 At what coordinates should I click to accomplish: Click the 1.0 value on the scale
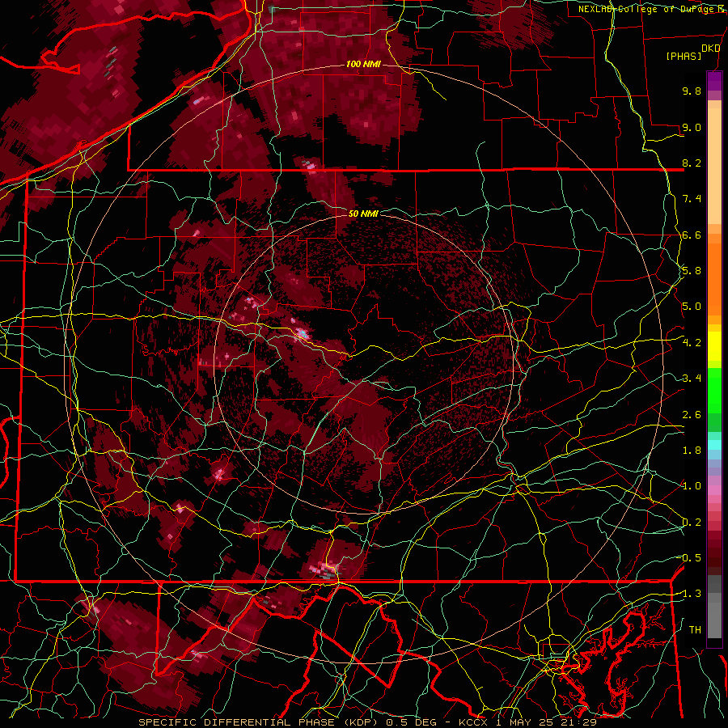pos(692,486)
